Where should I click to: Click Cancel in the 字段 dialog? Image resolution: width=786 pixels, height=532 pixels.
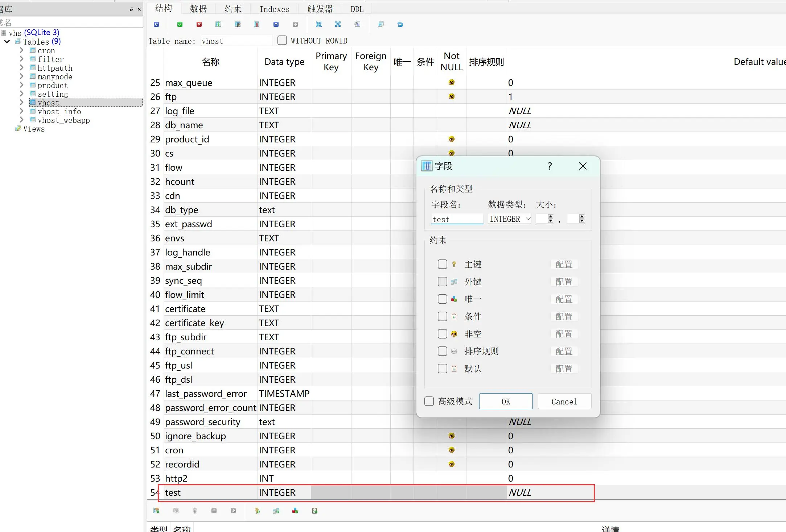[564, 401]
